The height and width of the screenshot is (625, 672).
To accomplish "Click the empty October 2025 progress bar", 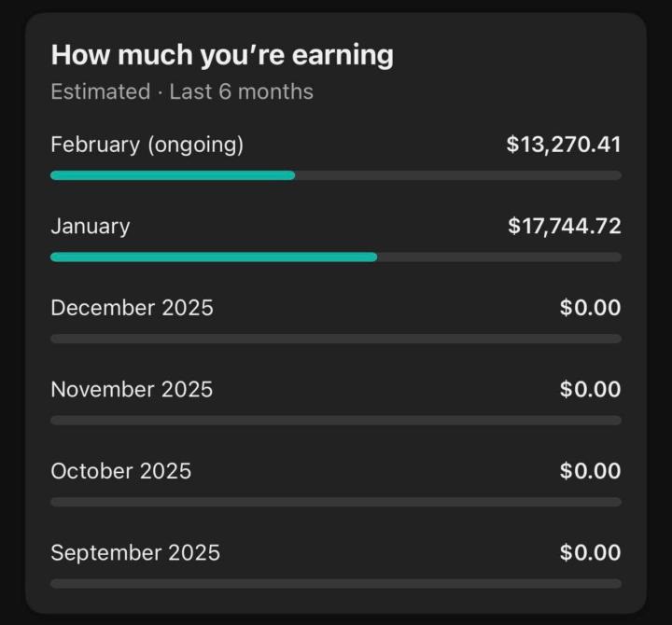I will [336, 502].
